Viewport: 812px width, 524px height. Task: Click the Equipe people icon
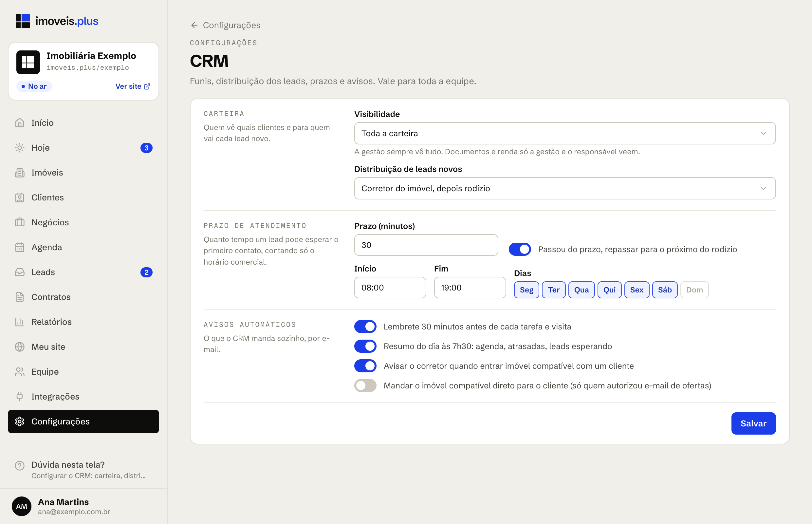[x=20, y=372]
